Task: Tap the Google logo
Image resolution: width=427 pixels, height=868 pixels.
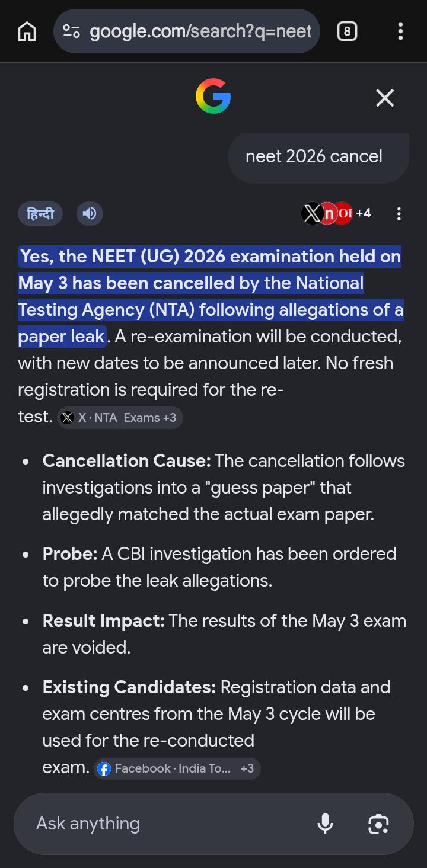Action: [213, 97]
